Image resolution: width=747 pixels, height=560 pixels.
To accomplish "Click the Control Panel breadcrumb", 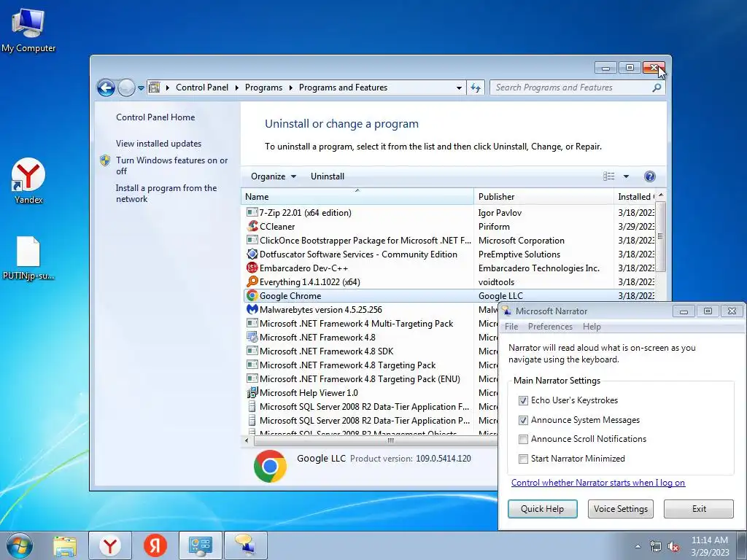I will [202, 87].
